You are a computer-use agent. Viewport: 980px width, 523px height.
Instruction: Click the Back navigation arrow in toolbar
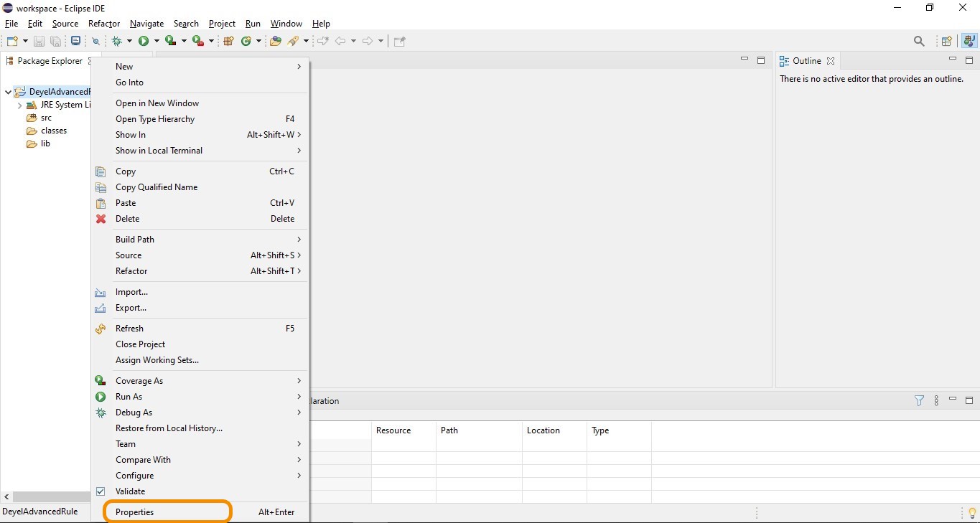pos(340,41)
